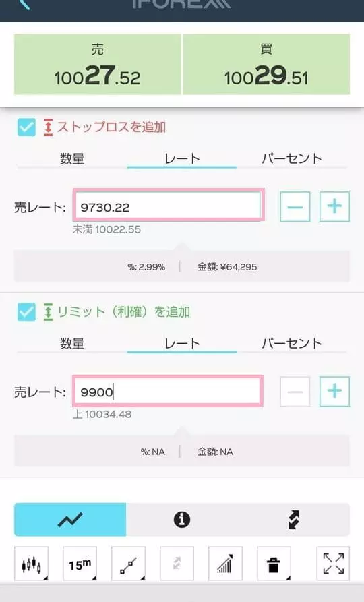The width and height of the screenshot is (364, 602).
Task: Expand chart to fullscreen
Action: (333, 564)
